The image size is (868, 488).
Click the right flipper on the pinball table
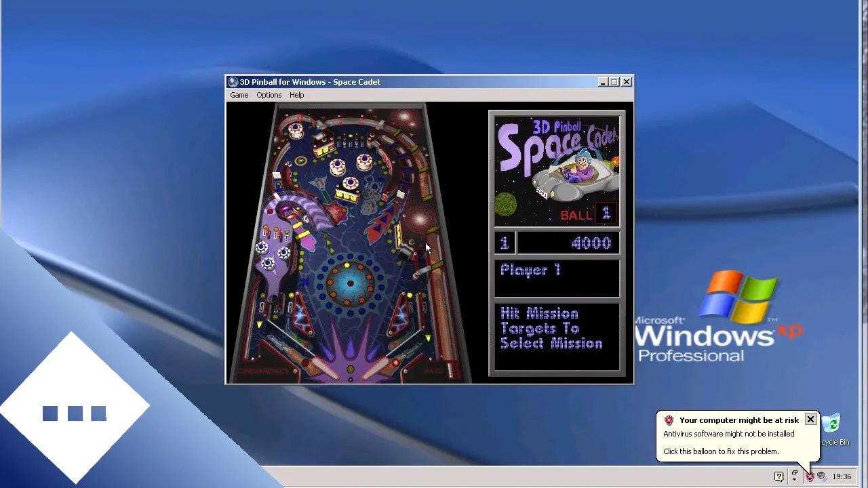point(376,369)
